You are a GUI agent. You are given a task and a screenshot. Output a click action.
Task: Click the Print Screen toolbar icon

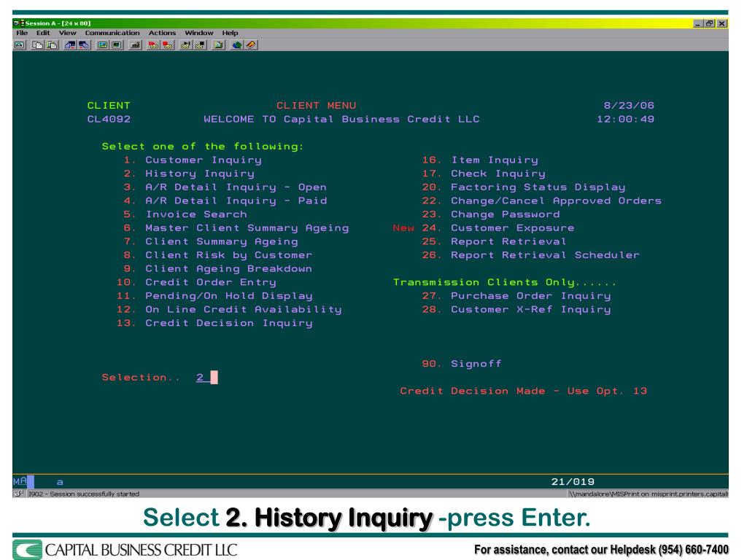[20, 45]
